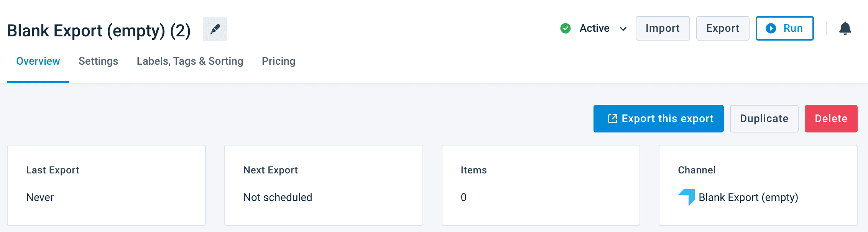Click the Last Export card
868x232 pixels.
[106, 185]
